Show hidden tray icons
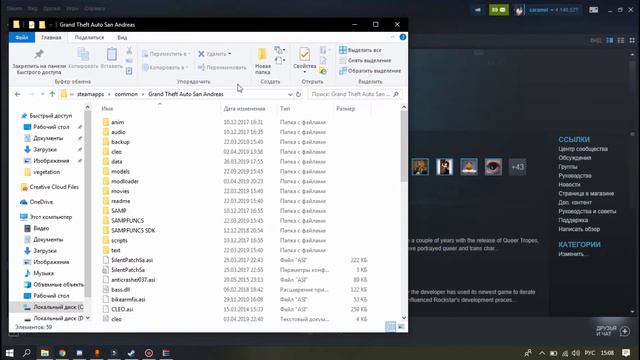Viewport: 640px width, 360px height. (542, 353)
